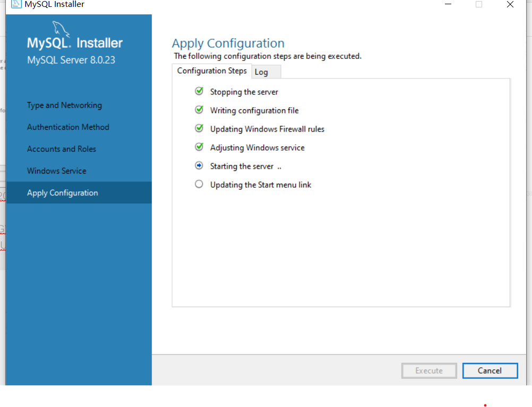Click the greyed-out maximize button
The image size is (532, 407).
[479, 4]
